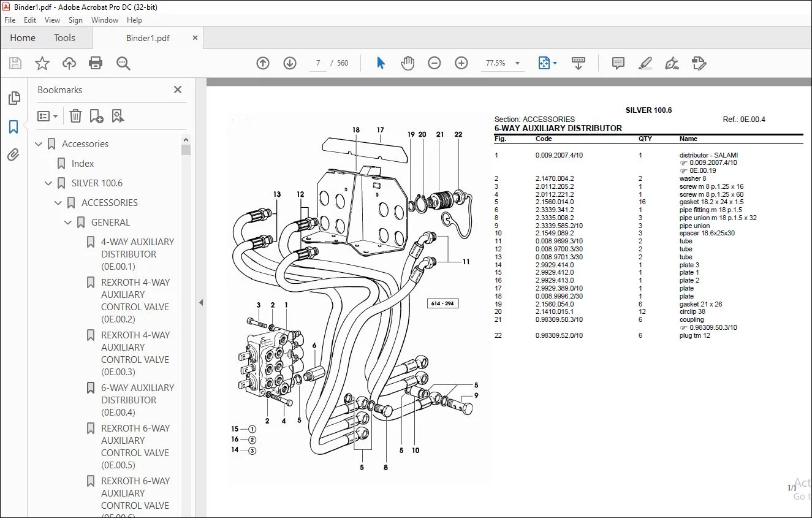Click the page number input field
The height and width of the screenshot is (518, 812).
point(318,63)
